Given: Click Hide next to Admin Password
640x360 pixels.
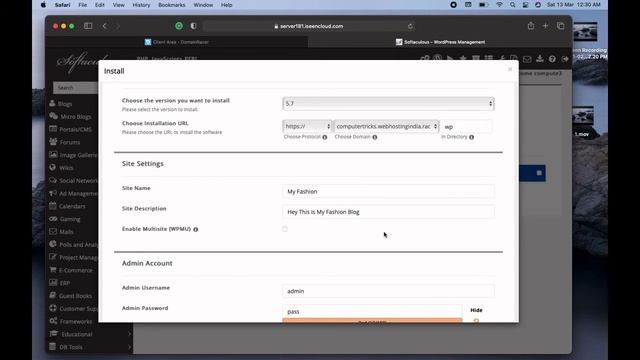Looking at the screenshot, I should click(476, 310).
